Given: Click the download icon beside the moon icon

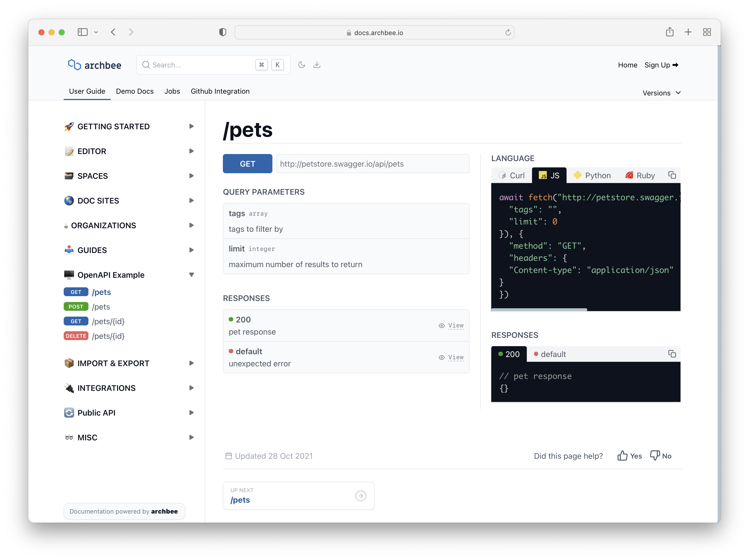Looking at the screenshot, I should click(x=317, y=65).
